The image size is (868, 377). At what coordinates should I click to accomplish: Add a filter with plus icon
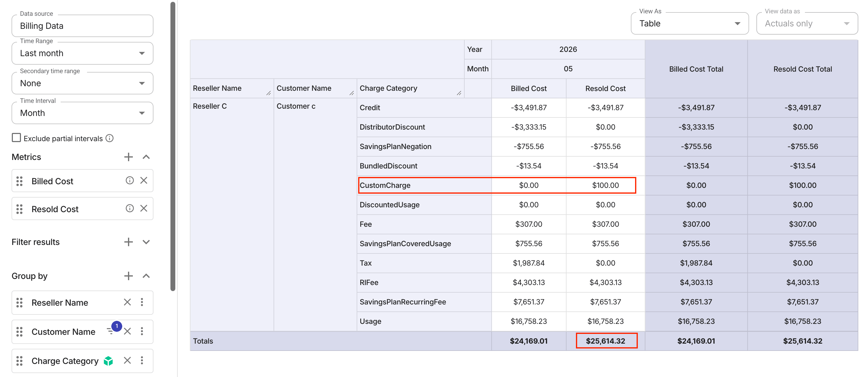128,242
